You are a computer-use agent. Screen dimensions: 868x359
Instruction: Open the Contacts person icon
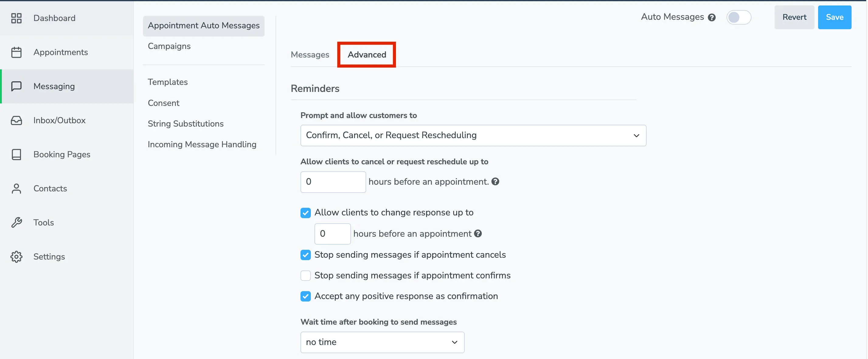[x=16, y=188]
